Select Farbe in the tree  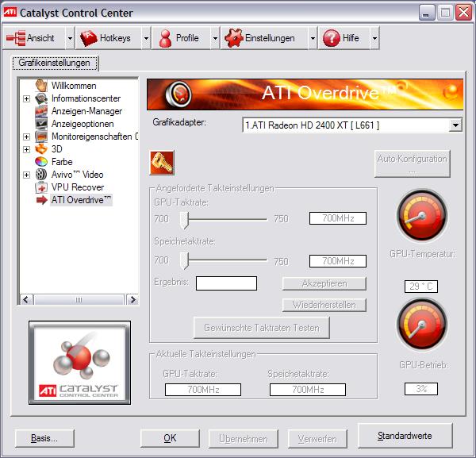(62, 162)
